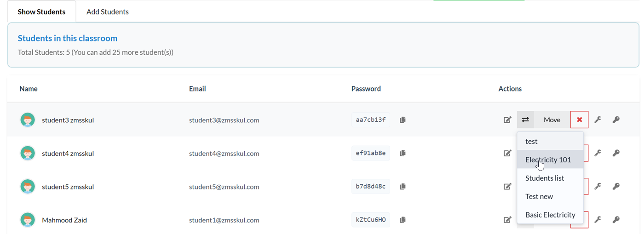Open the Show Students tab
This screenshot has height=234, width=644.
click(42, 11)
